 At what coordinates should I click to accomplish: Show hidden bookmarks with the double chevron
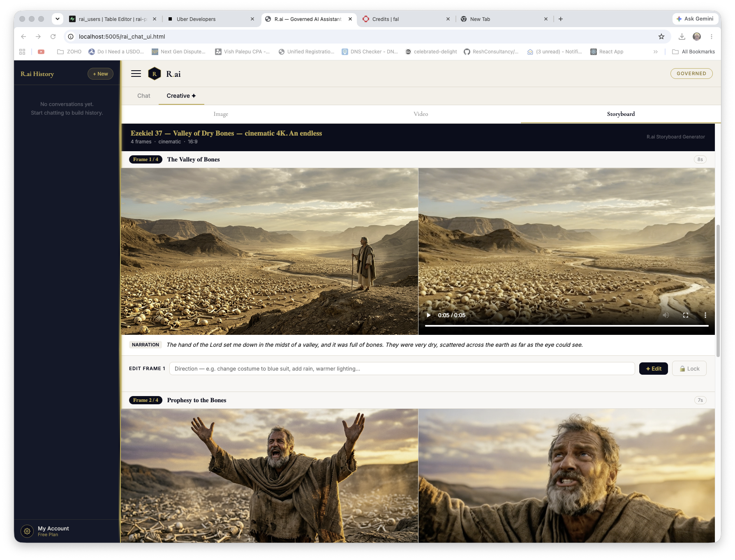click(656, 52)
